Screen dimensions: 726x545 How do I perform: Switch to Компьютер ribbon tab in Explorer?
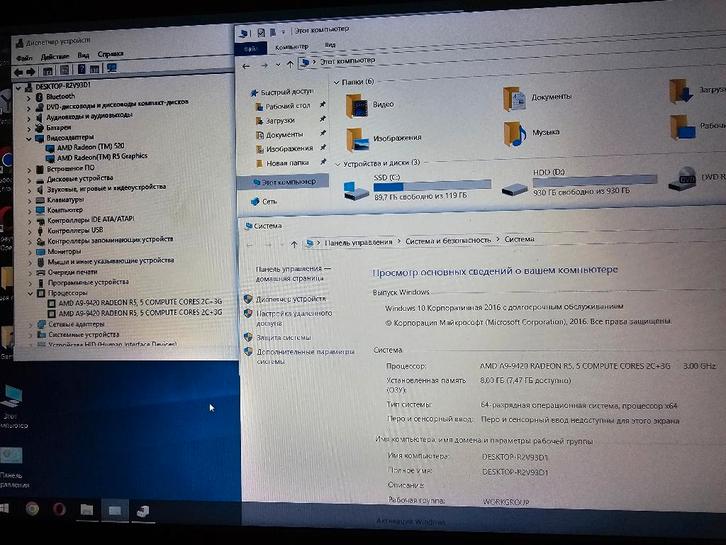pos(292,47)
